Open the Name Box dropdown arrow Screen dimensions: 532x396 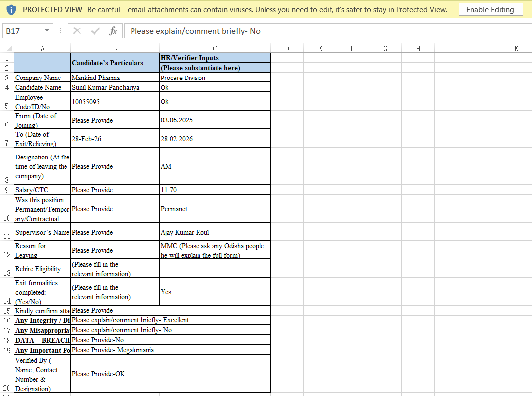(x=47, y=31)
